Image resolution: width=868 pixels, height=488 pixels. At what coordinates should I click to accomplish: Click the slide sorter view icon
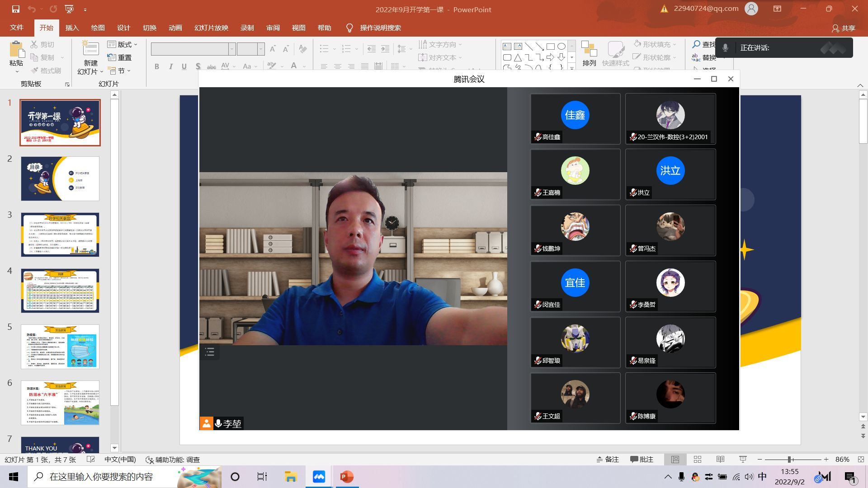698,459
